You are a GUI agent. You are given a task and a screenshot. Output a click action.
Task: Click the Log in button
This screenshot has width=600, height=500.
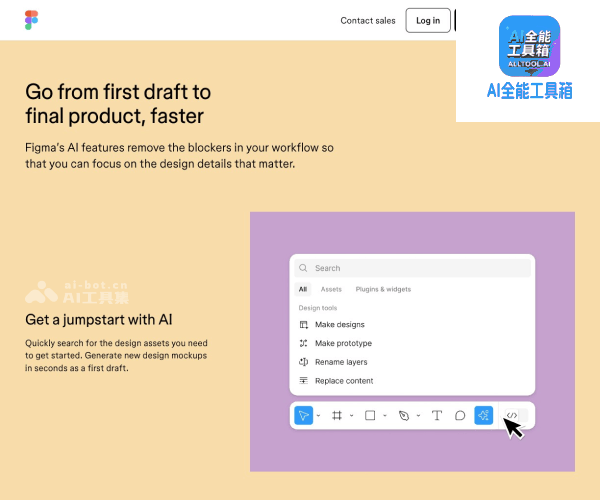(428, 21)
